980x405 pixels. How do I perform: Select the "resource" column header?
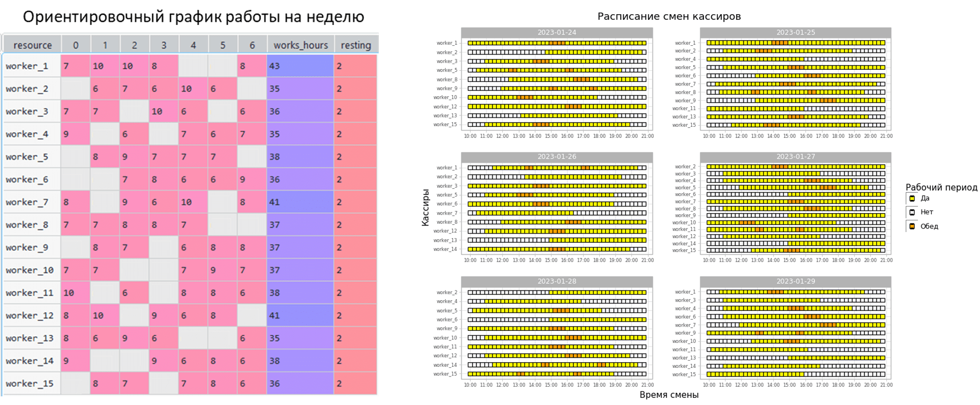[33, 45]
